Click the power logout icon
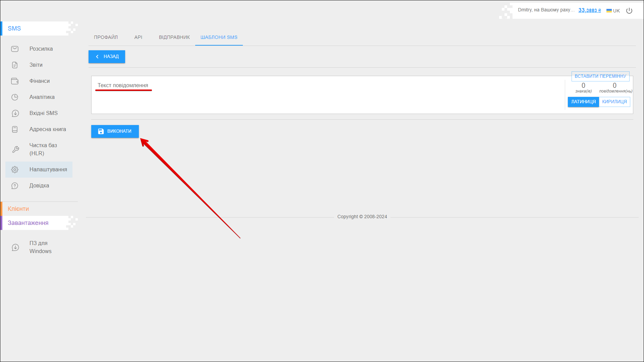This screenshot has height=362, width=644. pos(629,11)
